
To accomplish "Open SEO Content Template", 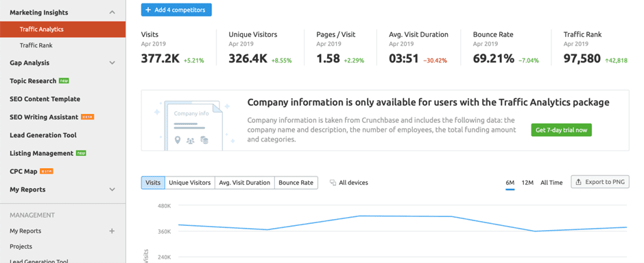I will (45, 99).
